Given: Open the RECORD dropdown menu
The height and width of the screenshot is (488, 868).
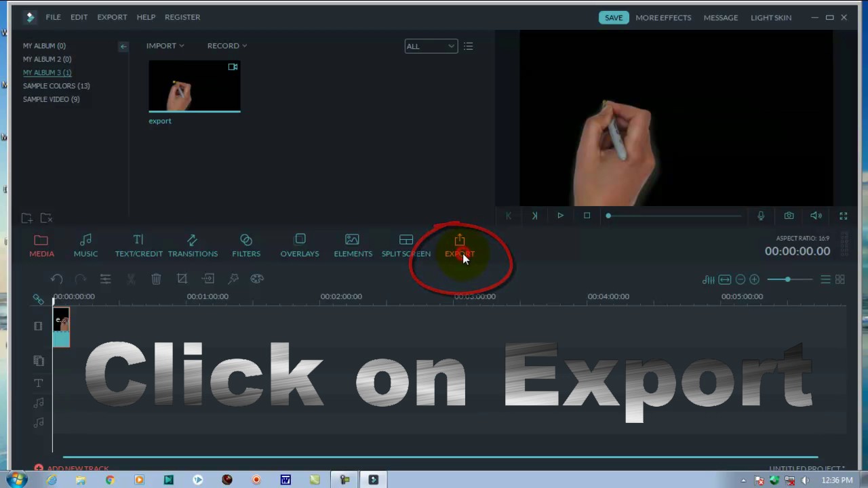Looking at the screenshot, I should 226,45.
